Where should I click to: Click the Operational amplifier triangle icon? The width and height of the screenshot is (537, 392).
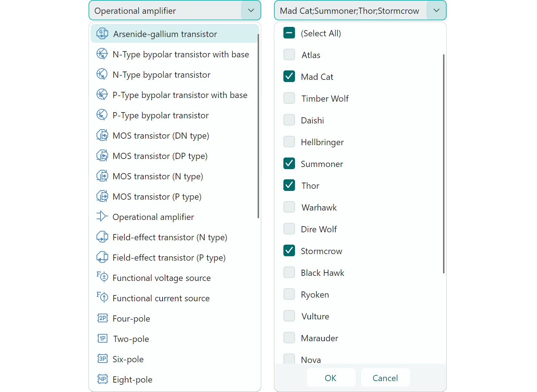(102, 216)
